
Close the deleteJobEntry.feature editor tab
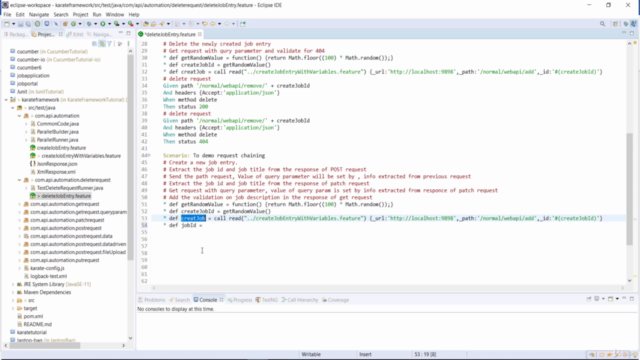(200, 34)
